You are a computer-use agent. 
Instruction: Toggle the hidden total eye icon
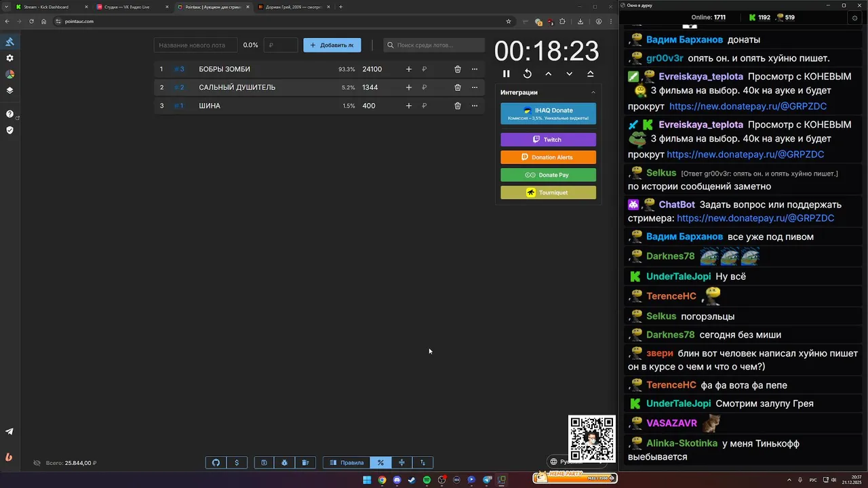pyautogui.click(x=37, y=463)
